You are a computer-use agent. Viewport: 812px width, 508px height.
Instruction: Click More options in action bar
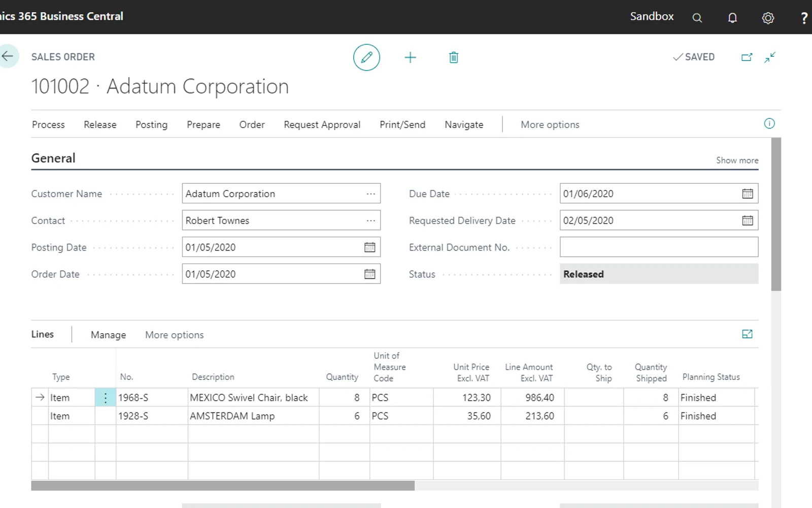[550, 124]
